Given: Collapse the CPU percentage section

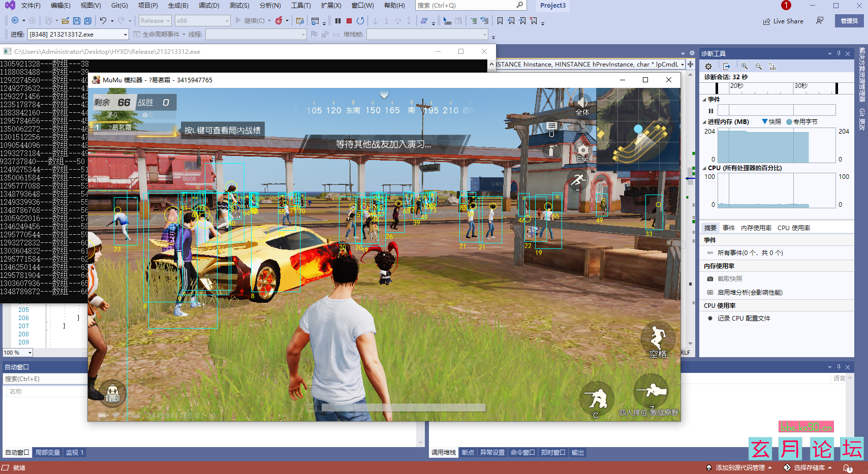Looking at the screenshot, I should [705, 168].
